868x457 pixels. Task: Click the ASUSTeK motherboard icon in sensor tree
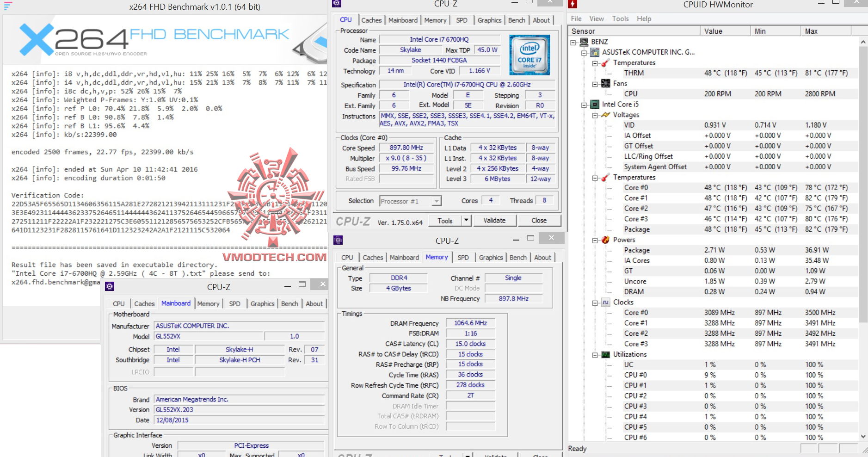(x=595, y=52)
